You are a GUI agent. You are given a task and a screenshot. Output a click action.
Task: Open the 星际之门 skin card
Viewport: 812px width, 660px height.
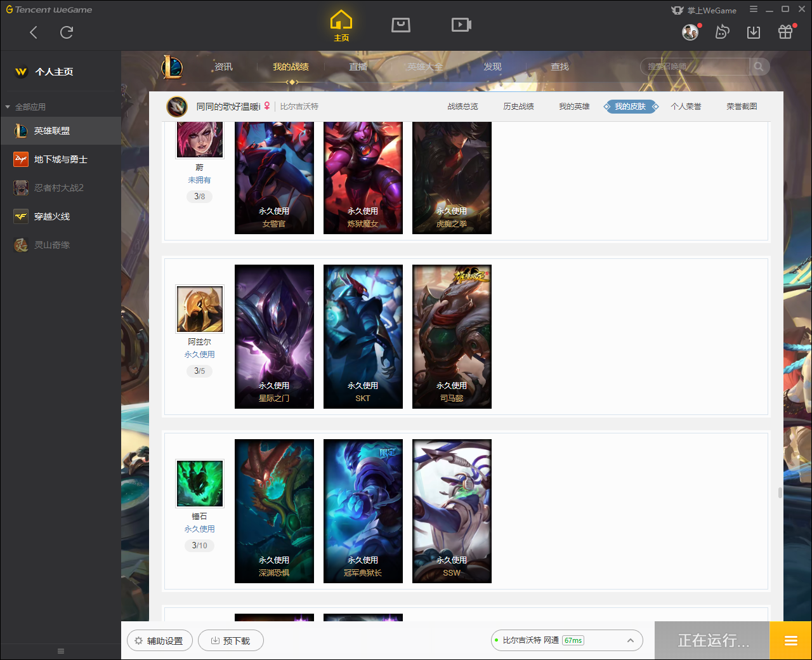pyautogui.click(x=274, y=336)
